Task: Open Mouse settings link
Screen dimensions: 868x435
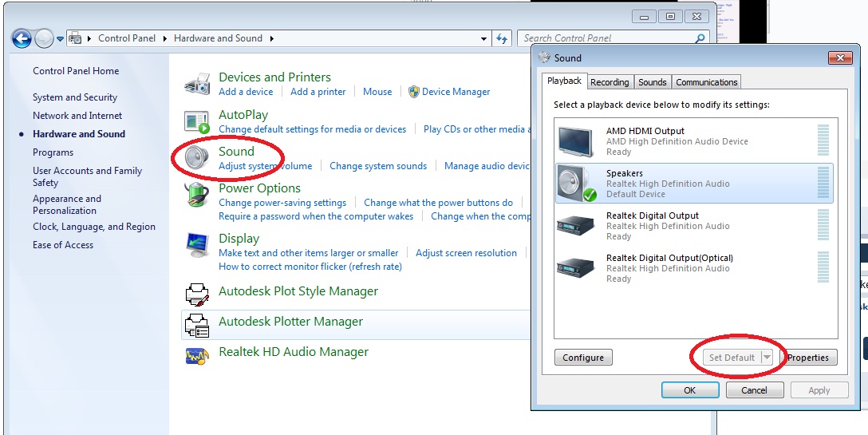Action: pos(377,92)
